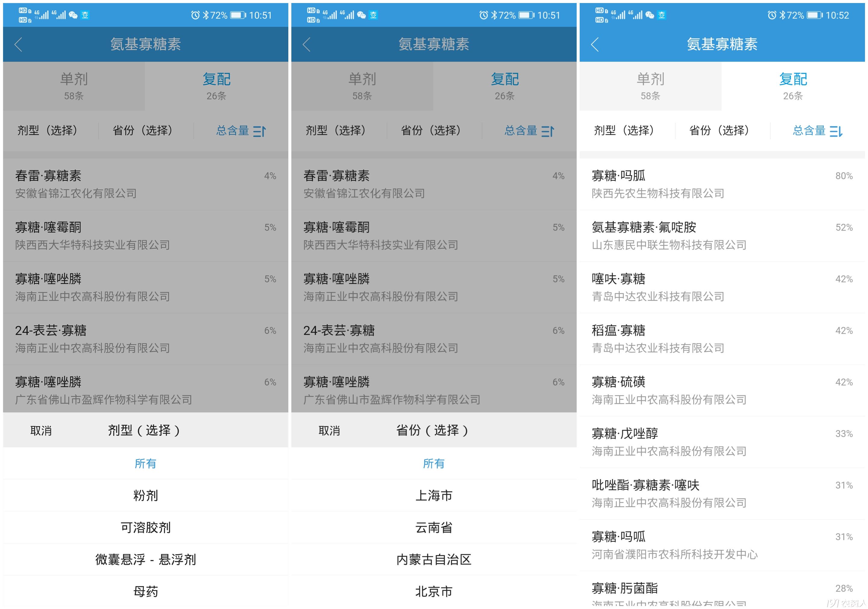Tap battery icon beside 10:52 clock
Image resolution: width=868 pixels, height=609 pixels.
coord(814,15)
